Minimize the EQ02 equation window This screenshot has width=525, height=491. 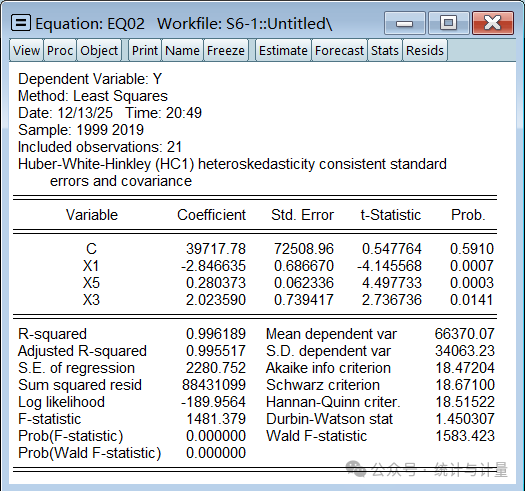click(x=405, y=23)
